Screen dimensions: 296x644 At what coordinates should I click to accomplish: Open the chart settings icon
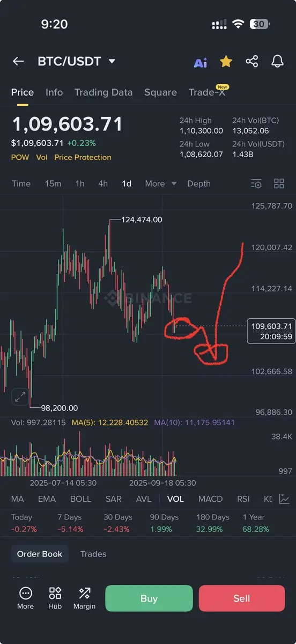coord(256,184)
